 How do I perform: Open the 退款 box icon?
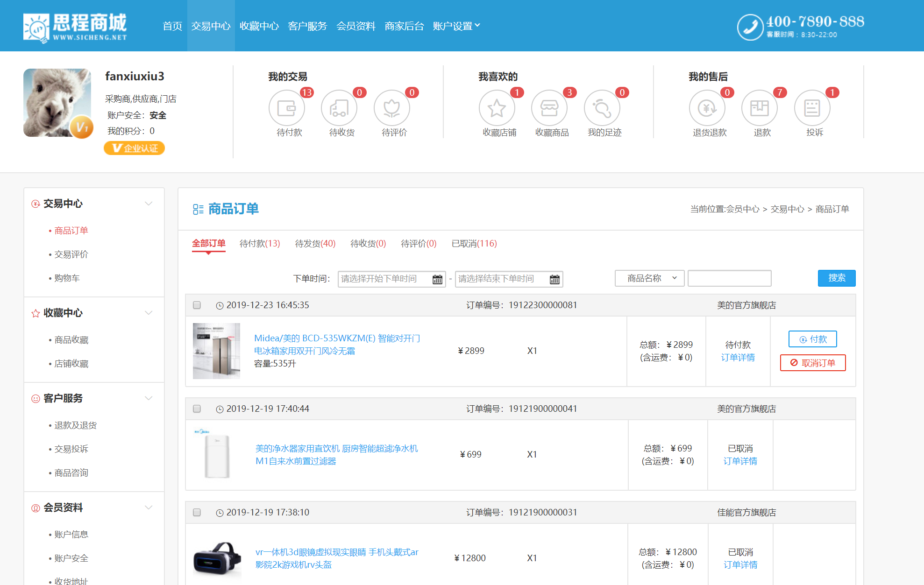[x=760, y=108]
